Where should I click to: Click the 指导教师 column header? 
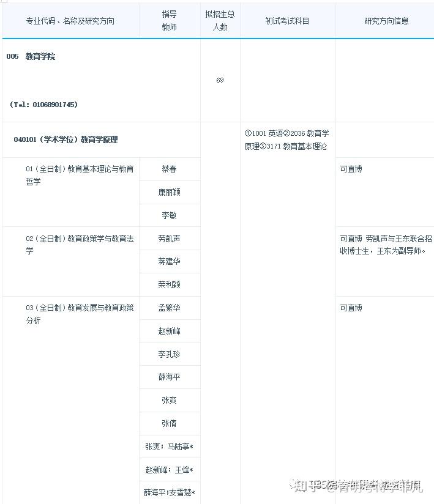coord(169,21)
